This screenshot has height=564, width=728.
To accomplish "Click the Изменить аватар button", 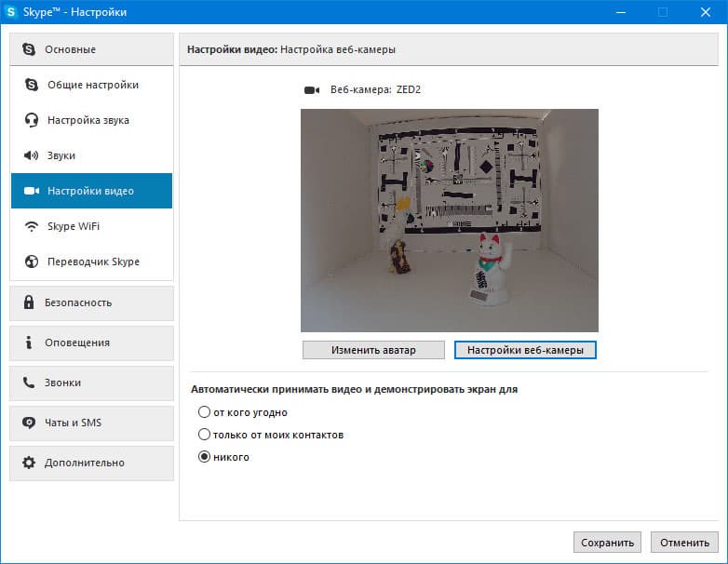I will (373, 350).
